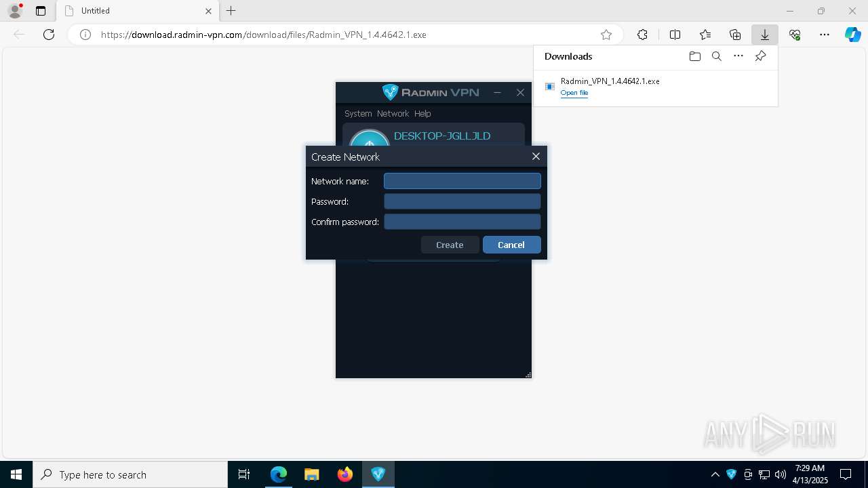The width and height of the screenshot is (868, 488).
Task: Open the Windows Start menu
Action: pyautogui.click(x=16, y=474)
